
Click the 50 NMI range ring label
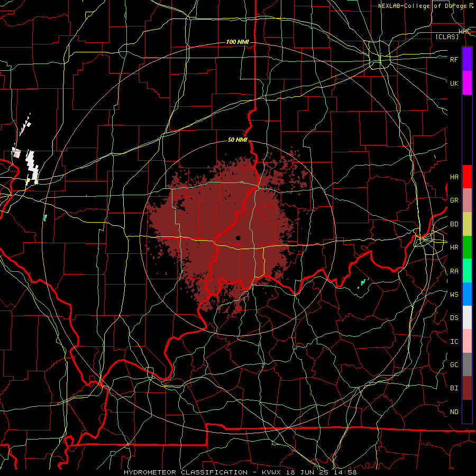coord(237,140)
